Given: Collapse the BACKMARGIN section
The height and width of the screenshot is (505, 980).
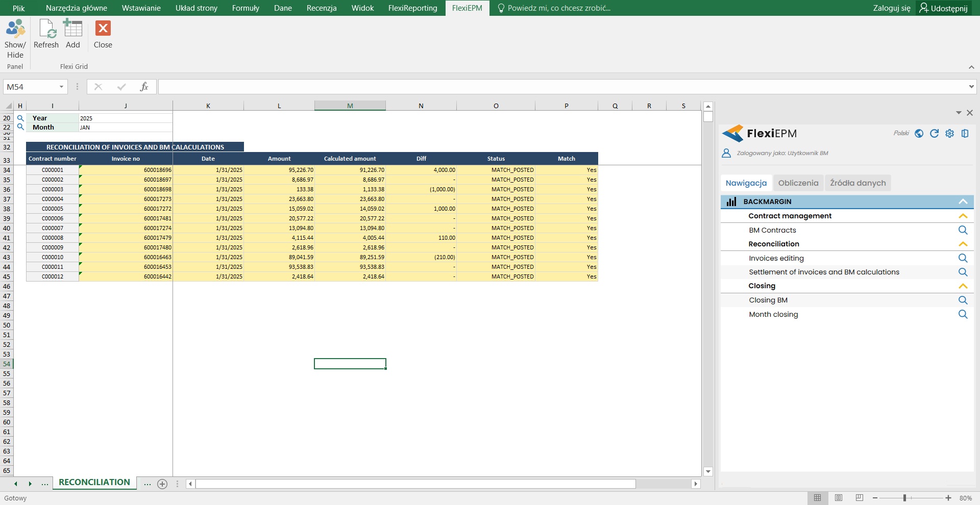Looking at the screenshot, I should 963,201.
